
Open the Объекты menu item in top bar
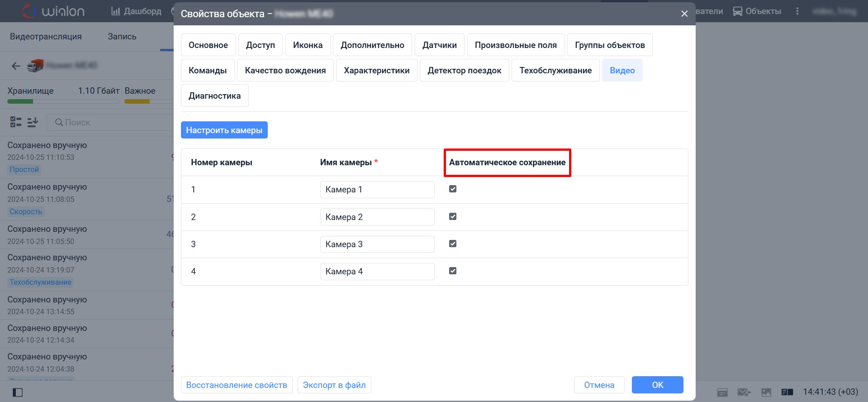(x=757, y=11)
